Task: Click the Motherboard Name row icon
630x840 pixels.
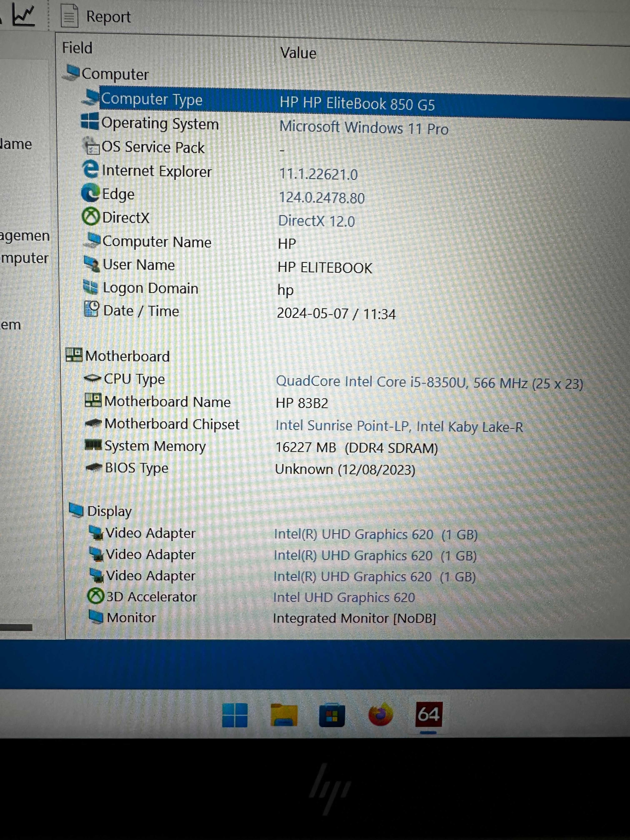Action: pyautogui.click(x=93, y=400)
